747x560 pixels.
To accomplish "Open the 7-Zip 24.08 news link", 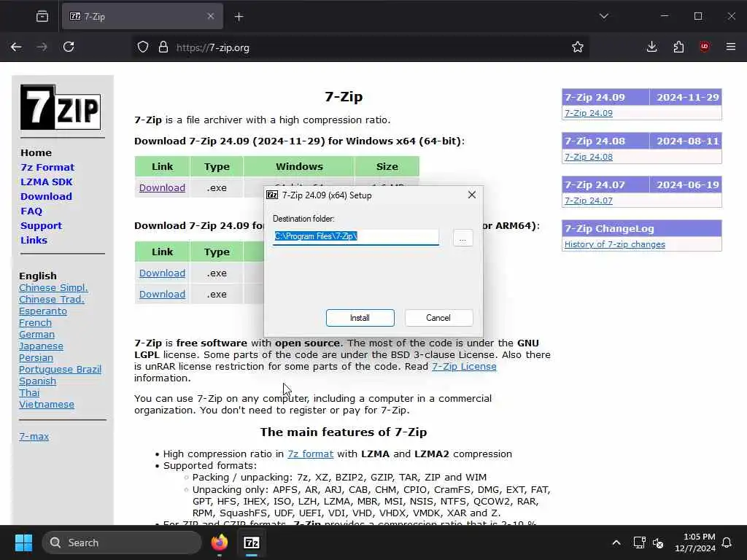I will (x=589, y=157).
